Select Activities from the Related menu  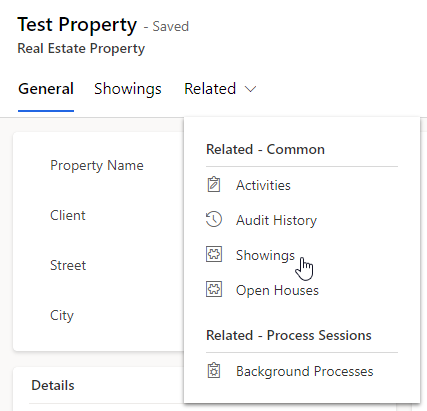263,185
